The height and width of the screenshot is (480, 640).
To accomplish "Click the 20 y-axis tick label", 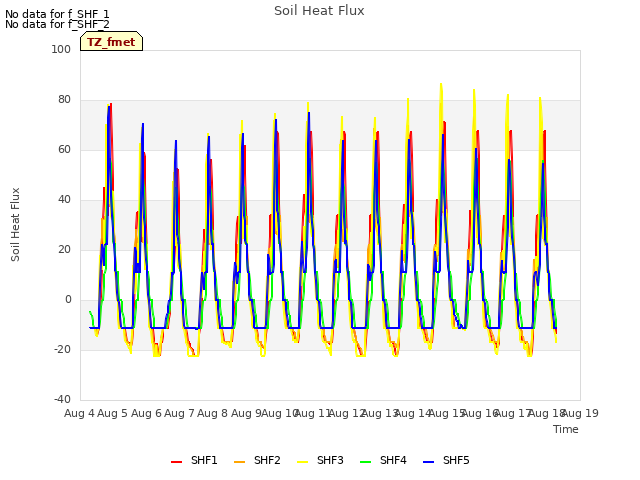I will pos(64,249).
